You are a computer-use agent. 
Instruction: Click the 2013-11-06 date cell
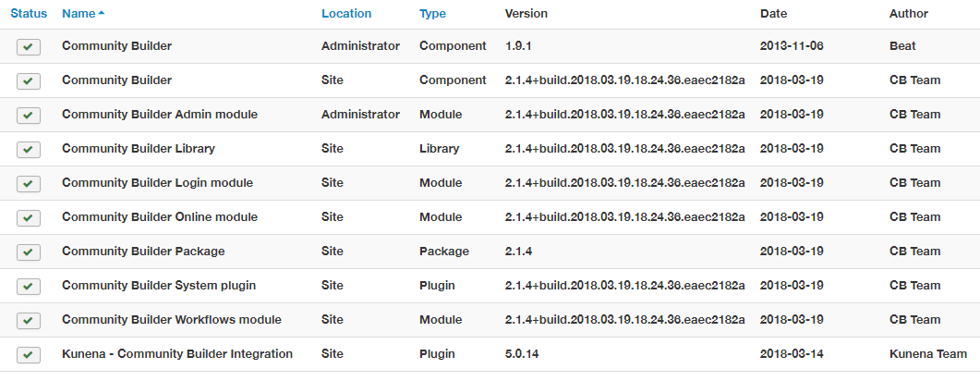(x=792, y=46)
